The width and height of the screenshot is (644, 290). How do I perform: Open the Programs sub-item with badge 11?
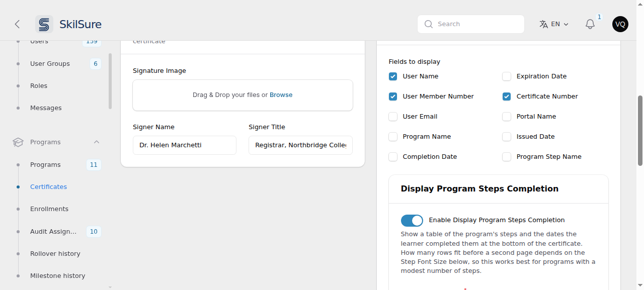[x=45, y=165]
